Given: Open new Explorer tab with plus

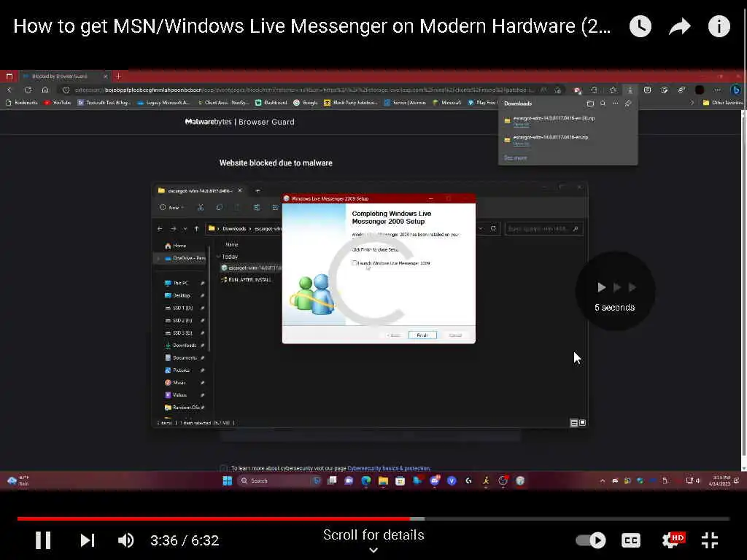Looking at the screenshot, I should (x=258, y=190).
